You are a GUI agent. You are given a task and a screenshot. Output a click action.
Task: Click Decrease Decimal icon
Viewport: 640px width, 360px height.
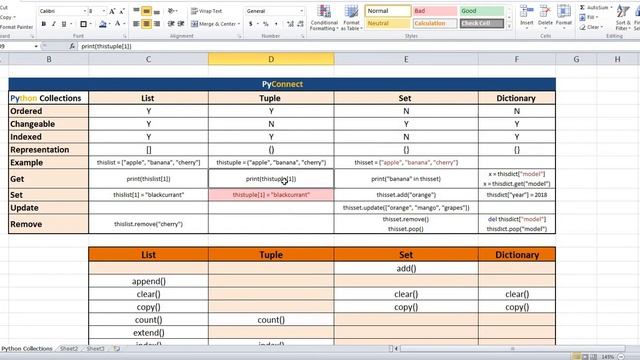pyautogui.click(x=300, y=24)
